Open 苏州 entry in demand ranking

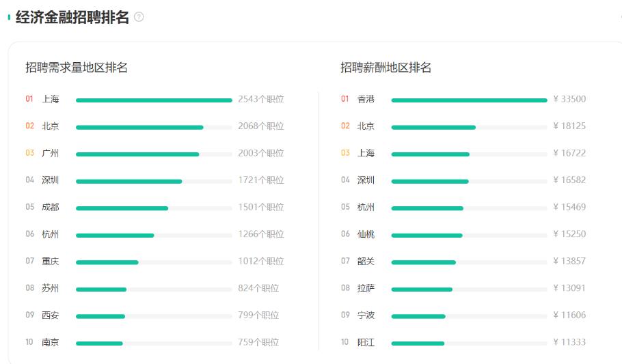click(51, 288)
